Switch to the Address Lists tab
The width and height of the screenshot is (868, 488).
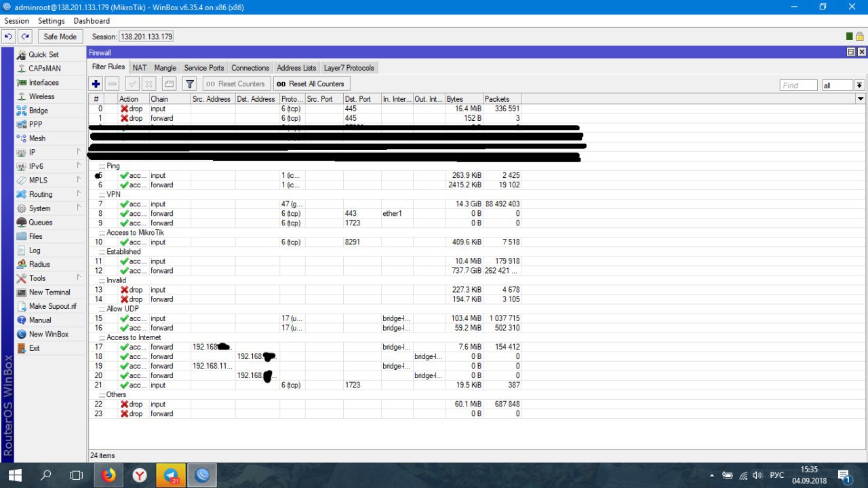coord(296,68)
